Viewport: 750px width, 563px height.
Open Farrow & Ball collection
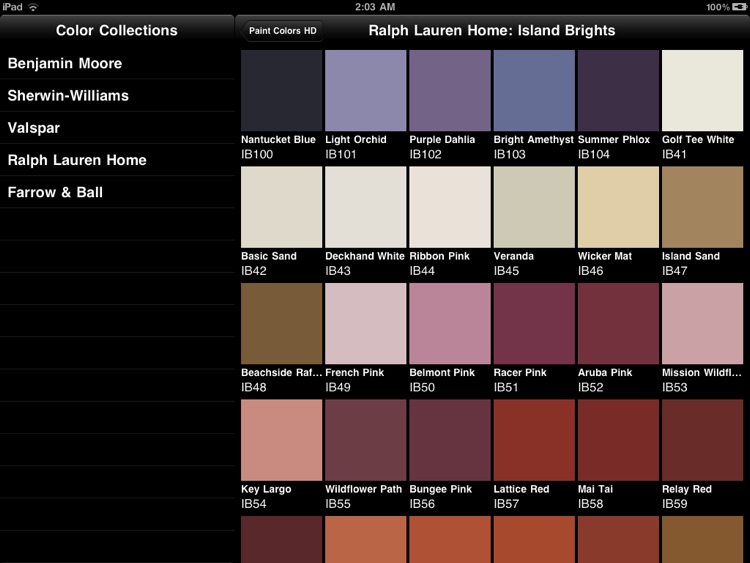pos(117,192)
